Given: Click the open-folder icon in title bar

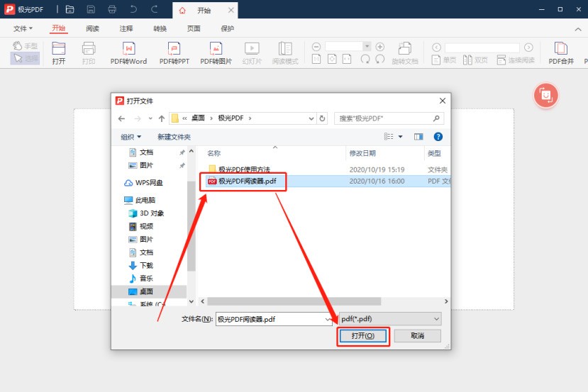Looking at the screenshot, I should coord(70,9).
